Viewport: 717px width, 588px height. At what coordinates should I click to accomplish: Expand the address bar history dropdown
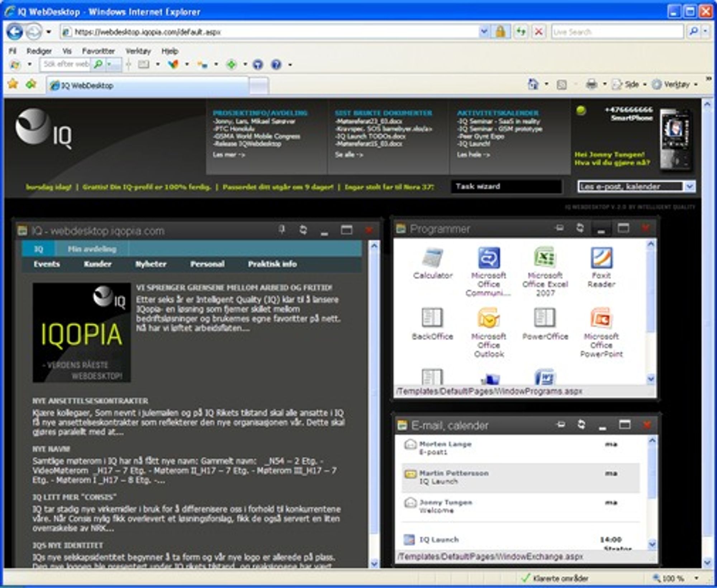(x=484, y=32)
